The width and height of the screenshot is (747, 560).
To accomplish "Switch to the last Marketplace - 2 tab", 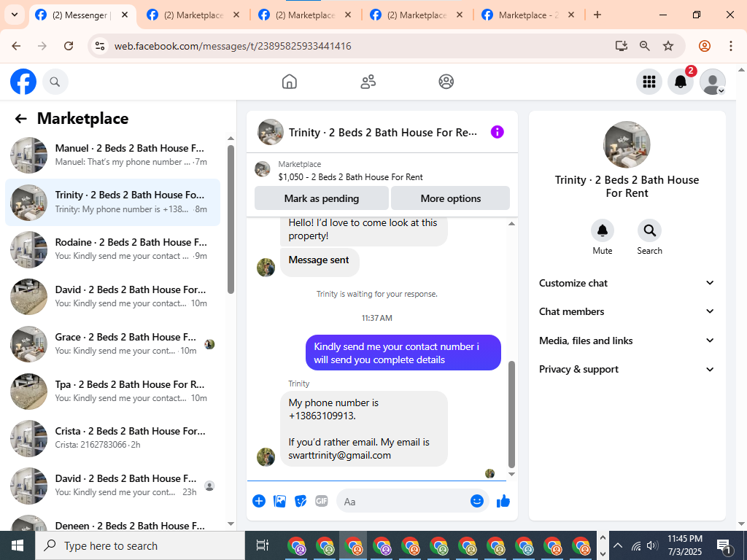I will (x=528, y=15).
